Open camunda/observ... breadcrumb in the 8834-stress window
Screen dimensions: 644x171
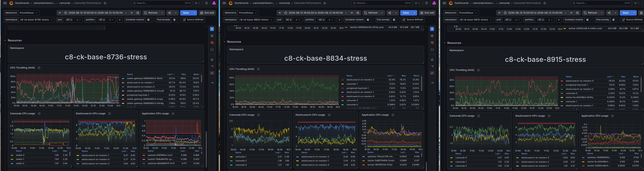(x=263, y=3)
